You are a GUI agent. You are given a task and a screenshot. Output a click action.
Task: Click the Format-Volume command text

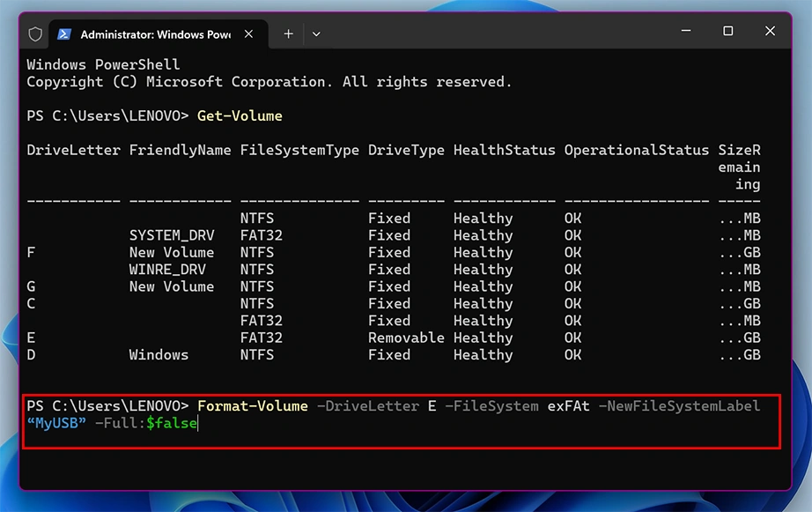(253, 405)
